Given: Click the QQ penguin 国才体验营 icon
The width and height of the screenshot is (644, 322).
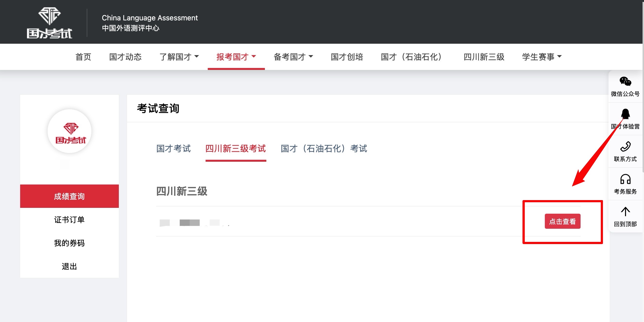Looking at the screenshot, I should click(625, 114).
